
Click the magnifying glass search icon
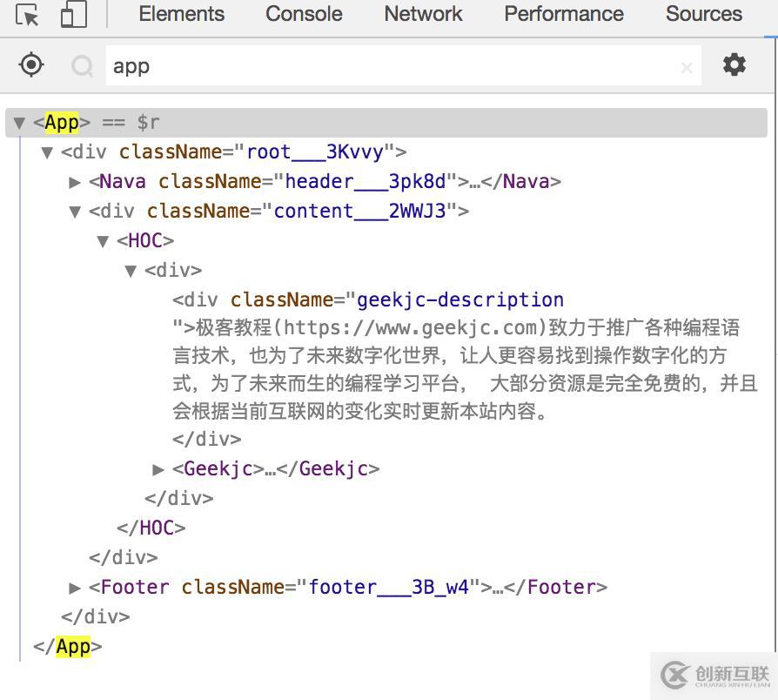tap(82, 64)
